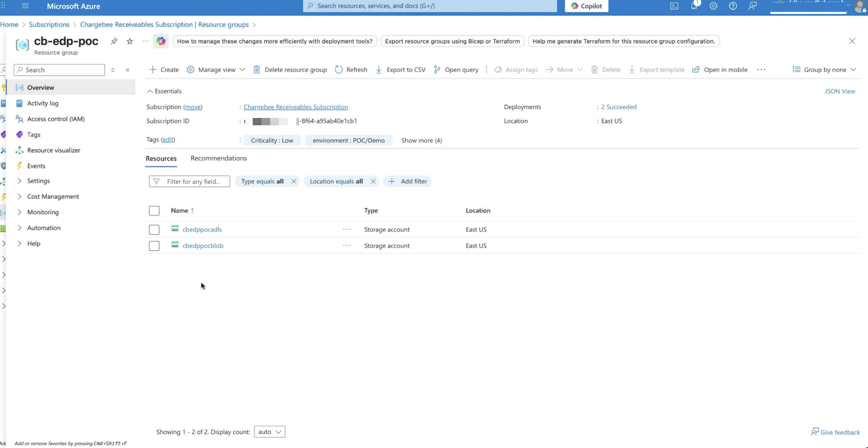Open the notifications bell icon
868x448 pixels.
tap(694, 6)
